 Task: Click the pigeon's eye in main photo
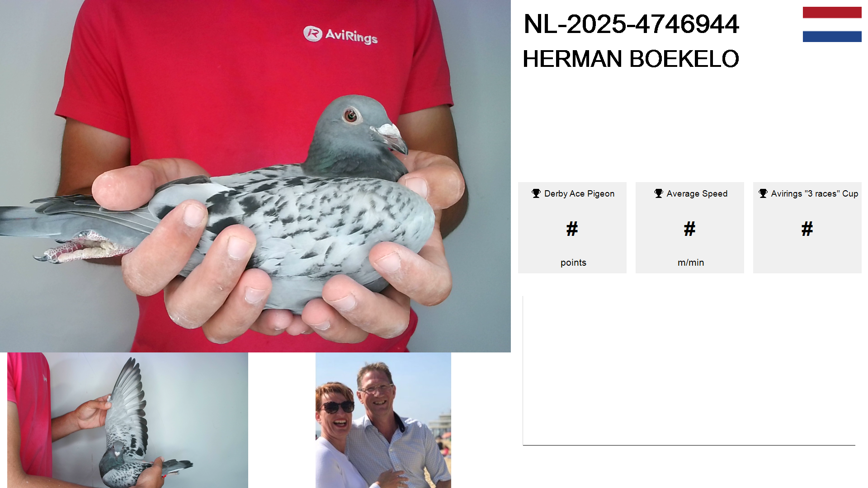(351, 116)
